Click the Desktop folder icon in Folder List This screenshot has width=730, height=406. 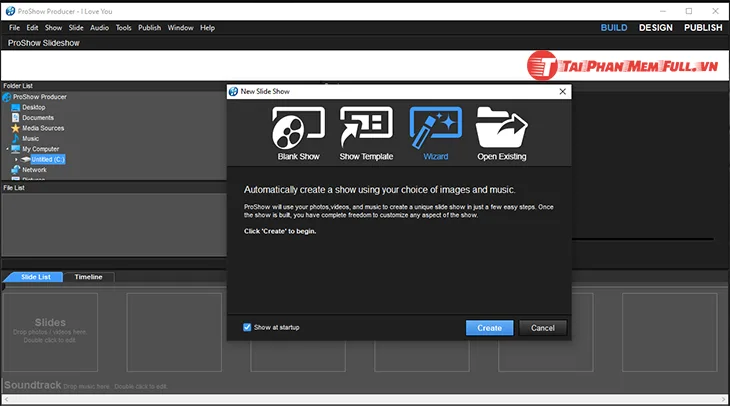tap(15, 108)
